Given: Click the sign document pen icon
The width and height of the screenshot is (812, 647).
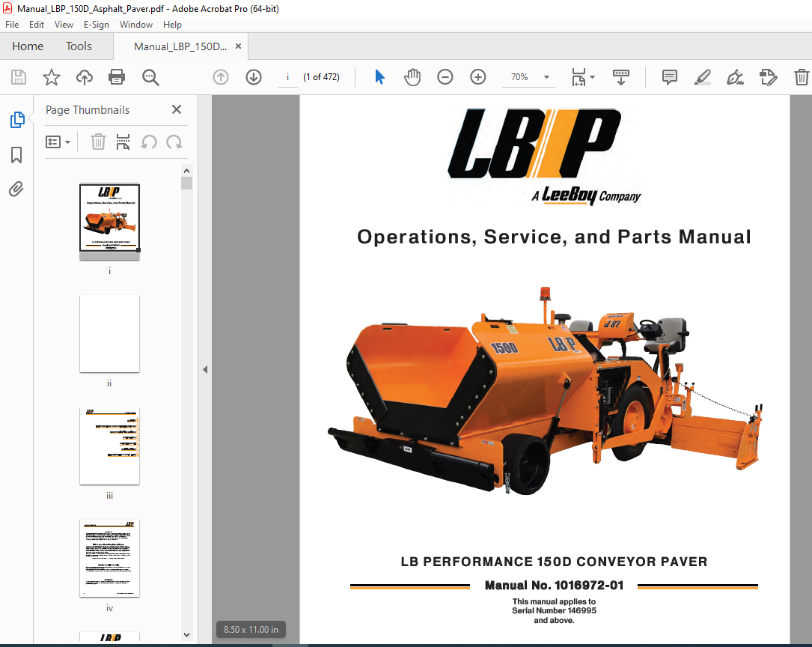Looking at the screenshot, I should pos(736,77).
